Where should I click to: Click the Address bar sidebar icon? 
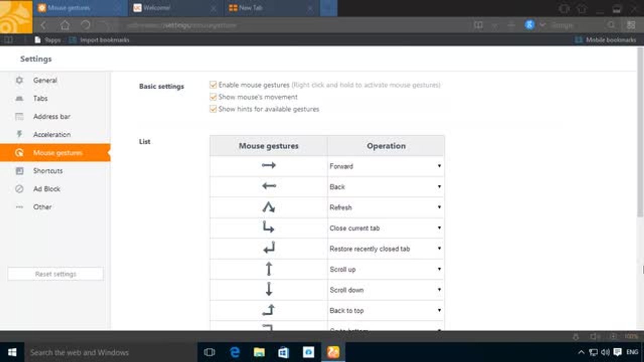(x=20, y=117)
